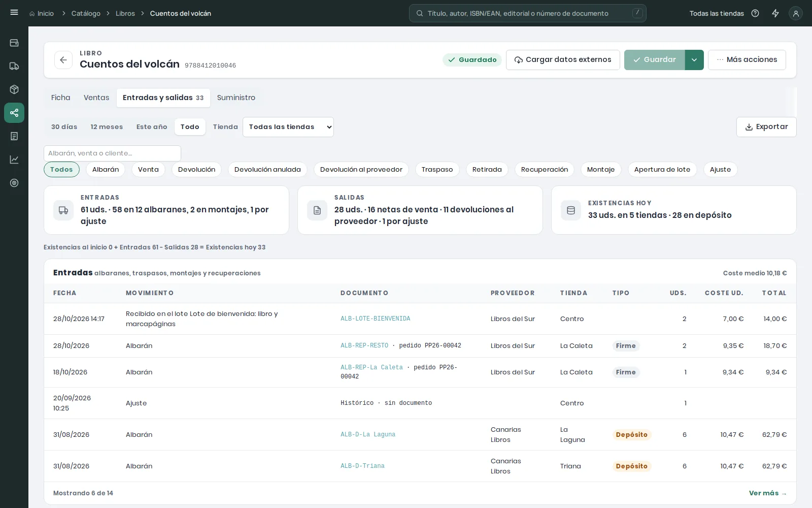The width and height of the screenshot is (812, 508).
Task: Select the Este año period
Action: pyautogui.click(x=152, y=127)
